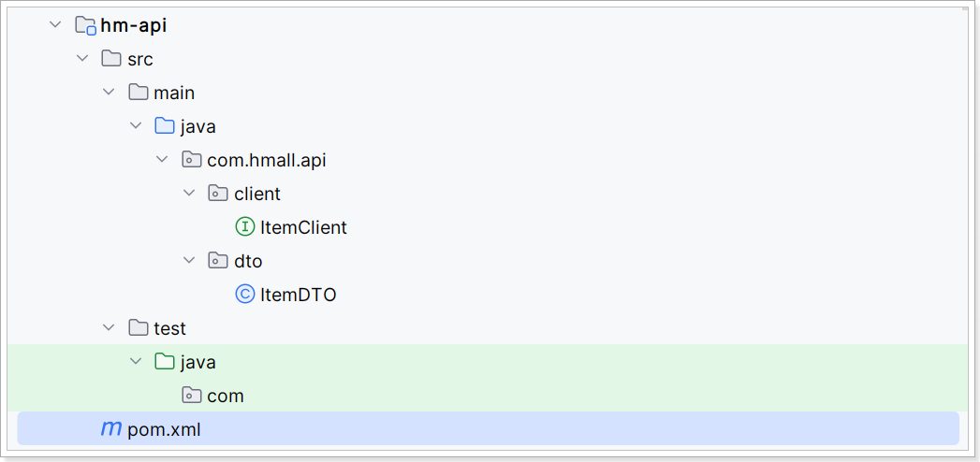Collapse the main folder chevron
980x462 pixels.
[x=109, y=93]
